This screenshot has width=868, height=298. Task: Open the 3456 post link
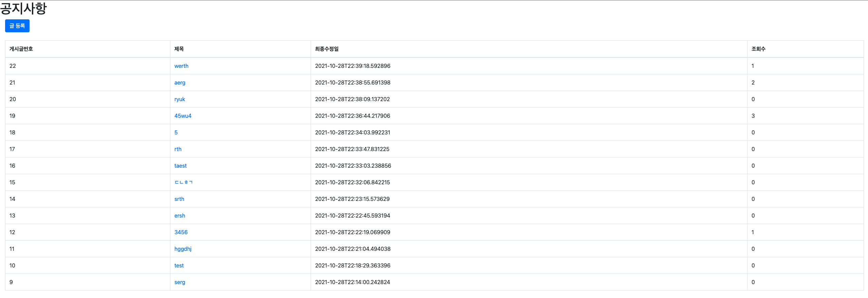point(181,232)
